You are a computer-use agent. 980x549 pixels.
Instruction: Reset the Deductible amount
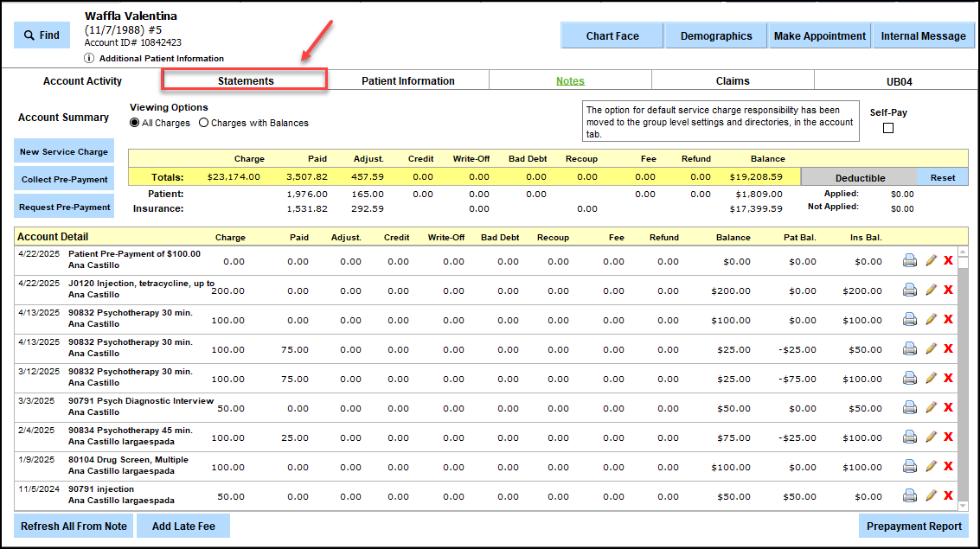pos(942,177)
